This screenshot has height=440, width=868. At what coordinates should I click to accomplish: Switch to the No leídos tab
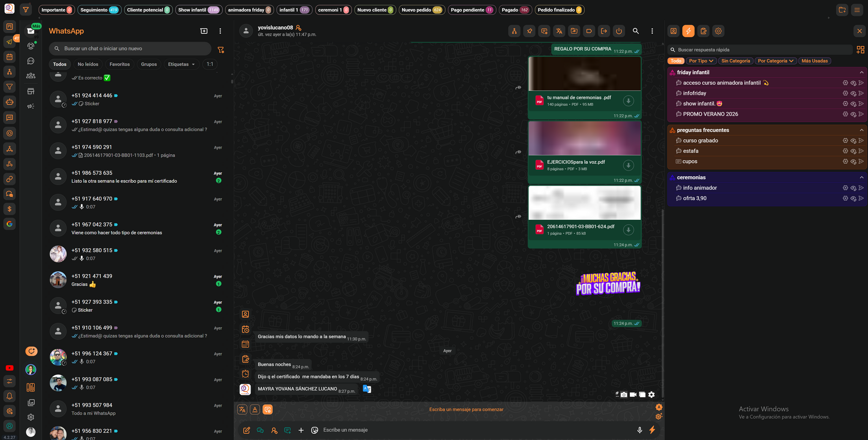click(88, 64)
